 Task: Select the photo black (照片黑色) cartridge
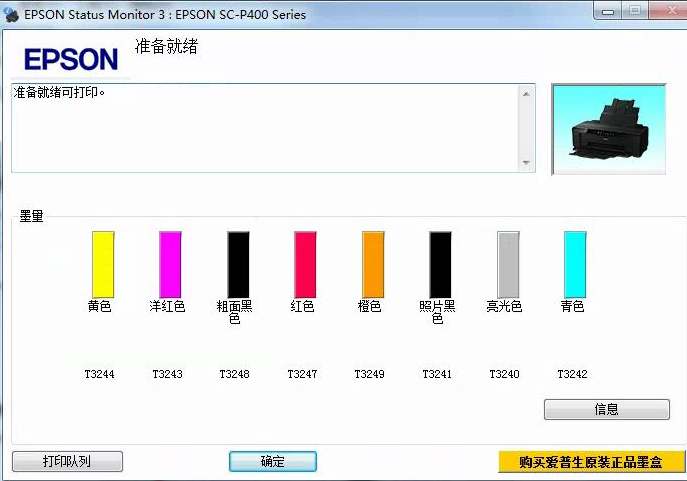(440, 264)
